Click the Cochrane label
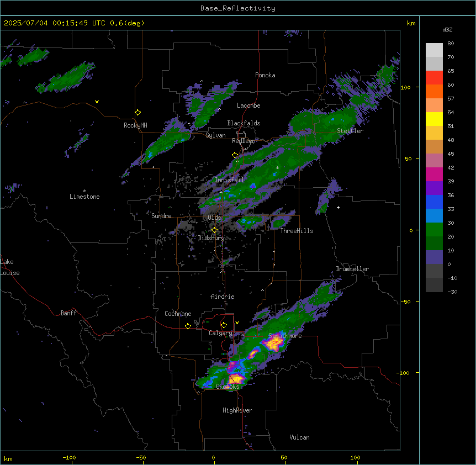476x465 pixels. point(178,314)
